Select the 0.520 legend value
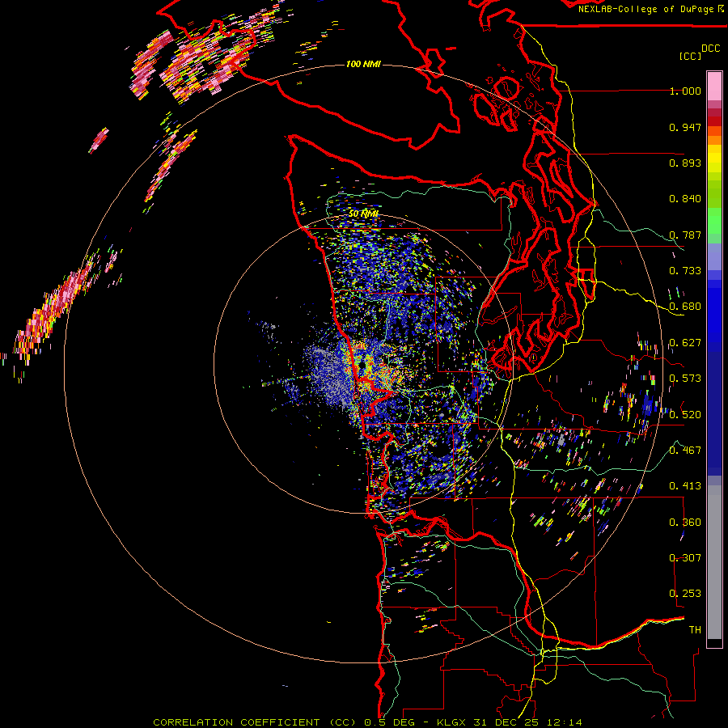This screenshot has width=728, height=728. (x=685, y=415)
